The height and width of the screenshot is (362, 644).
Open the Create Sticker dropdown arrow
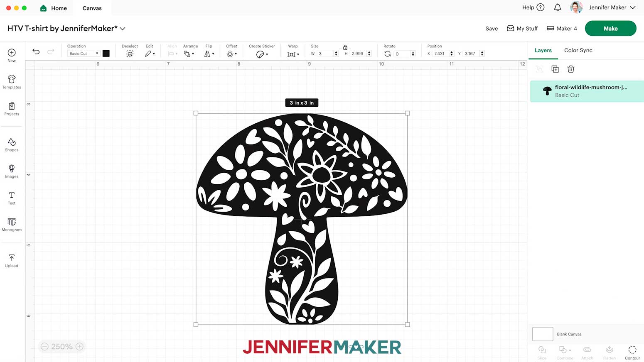click(267, 55)
